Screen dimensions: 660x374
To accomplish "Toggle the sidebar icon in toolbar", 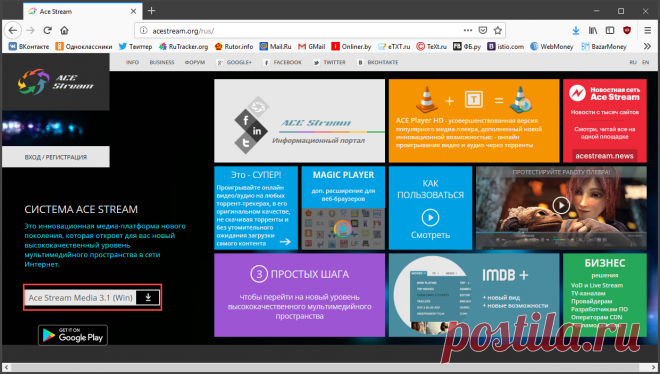I will tap(609, 30).
